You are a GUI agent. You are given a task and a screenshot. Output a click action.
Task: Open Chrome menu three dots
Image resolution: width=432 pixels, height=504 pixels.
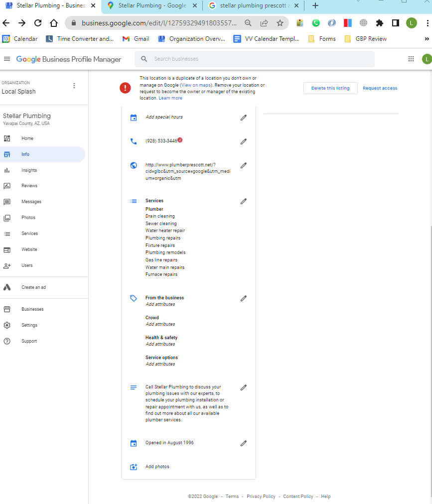(427, 23)
